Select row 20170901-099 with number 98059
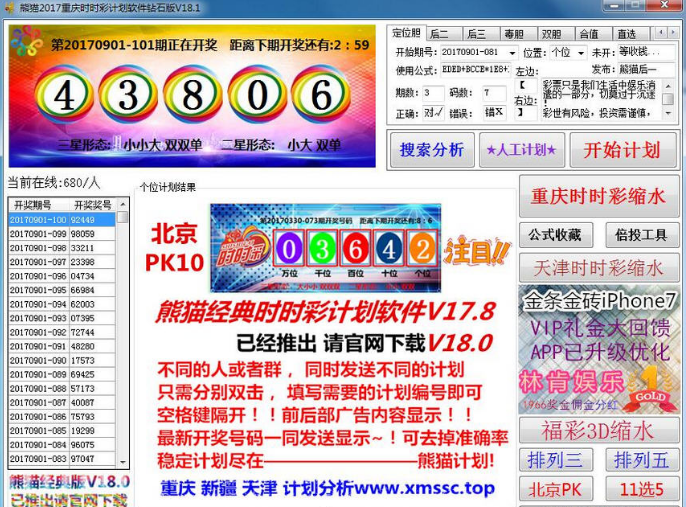The image size is (686, 507). [x=62, y=234]
